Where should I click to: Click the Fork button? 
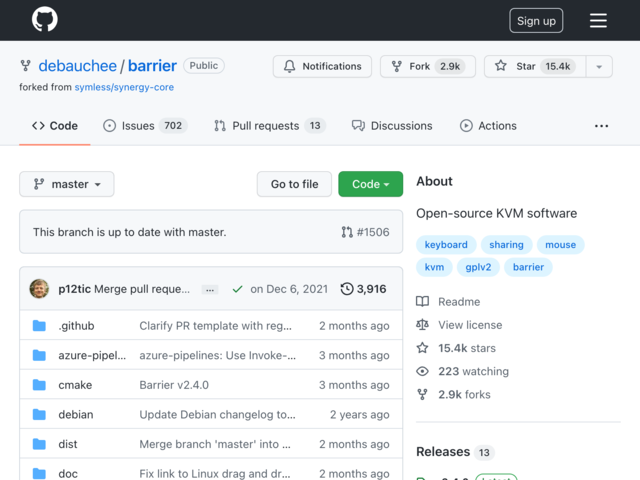(x=428, y=66)
